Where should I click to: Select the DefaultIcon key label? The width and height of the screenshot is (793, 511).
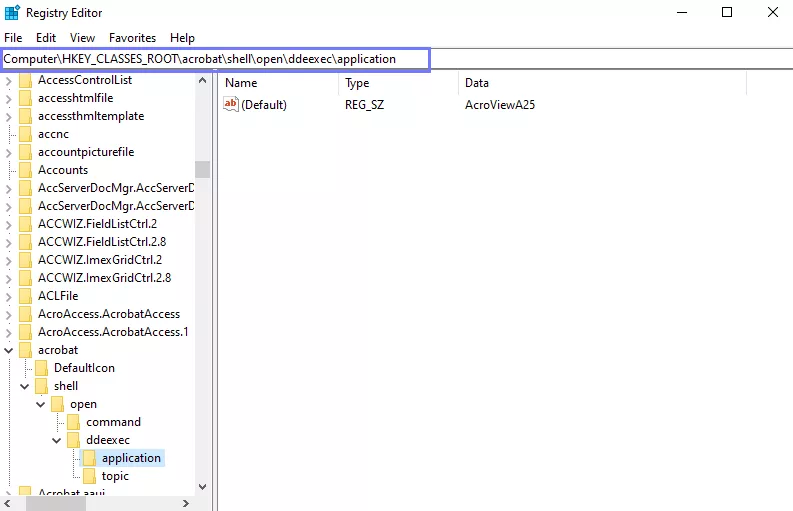pyautogui.click(x=84, y=368)
